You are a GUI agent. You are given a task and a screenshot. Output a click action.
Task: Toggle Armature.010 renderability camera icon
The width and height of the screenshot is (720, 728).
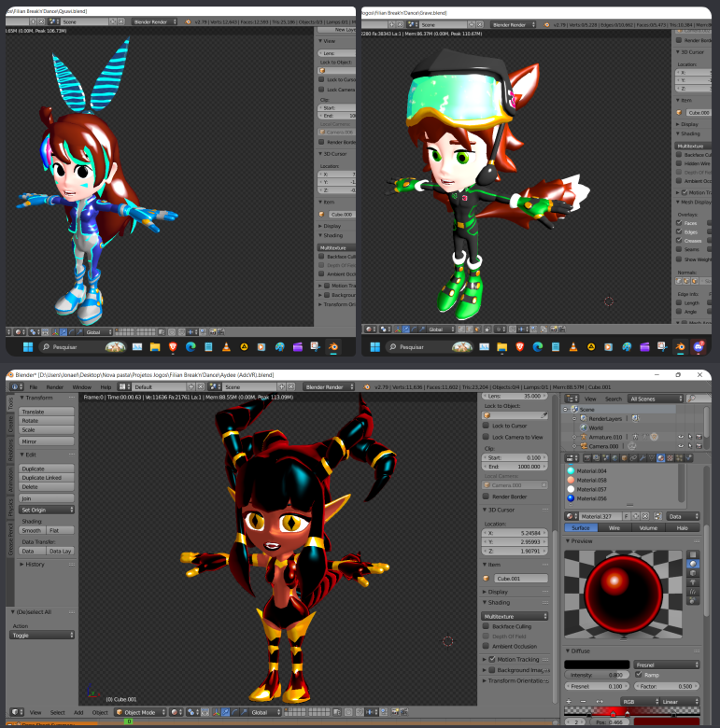pos(699,437)
